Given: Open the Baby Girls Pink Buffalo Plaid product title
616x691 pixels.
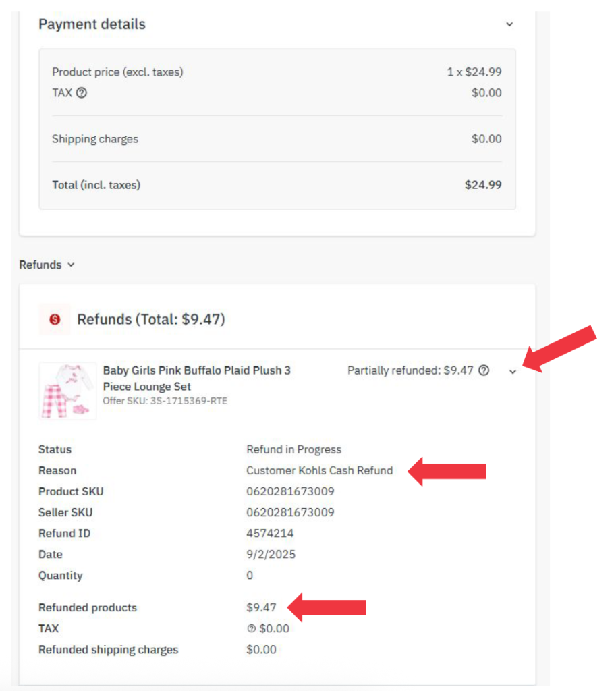Looking at the screenshot, I should coord(196,378).
